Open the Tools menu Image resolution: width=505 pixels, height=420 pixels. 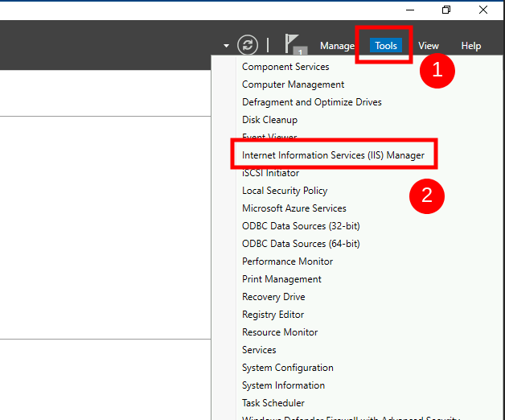pos(385,45)
